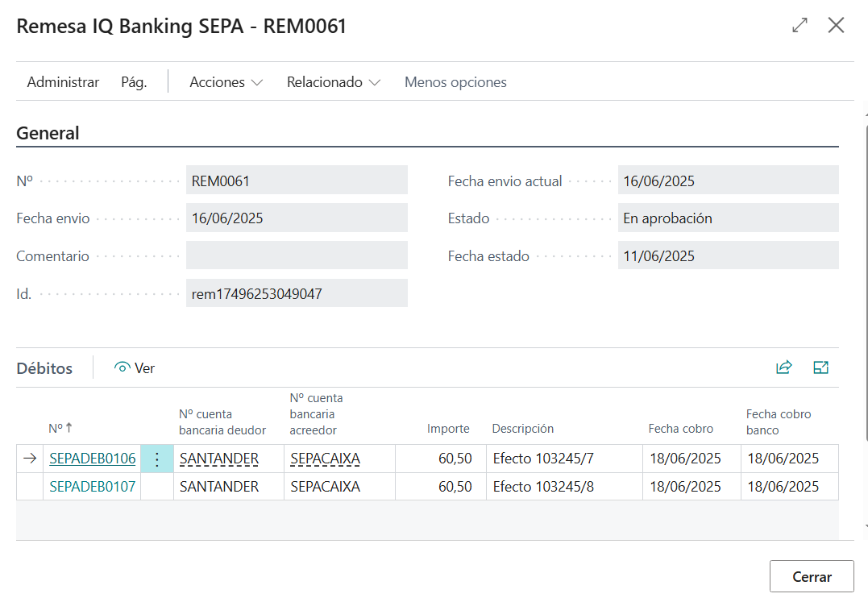Collapse the General section heading
868x602 pixels.
click(48, 133)
